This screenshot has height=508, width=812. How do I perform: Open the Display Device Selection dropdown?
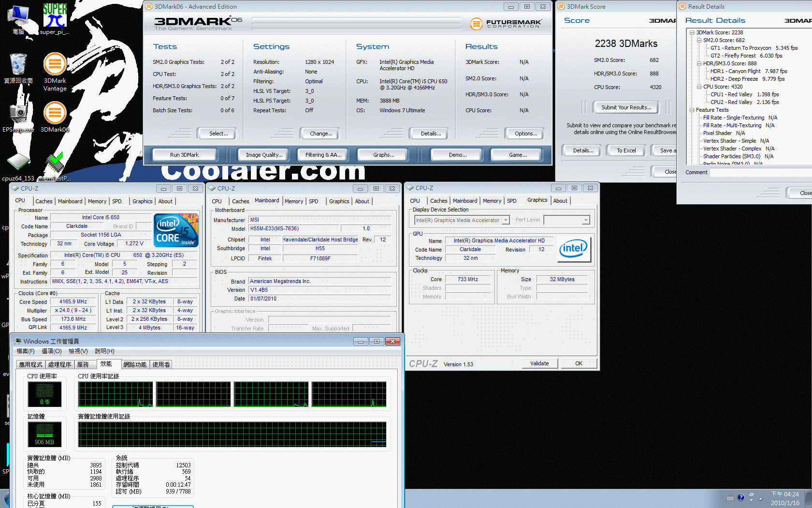pyautogui.click(x=462, y=220)
